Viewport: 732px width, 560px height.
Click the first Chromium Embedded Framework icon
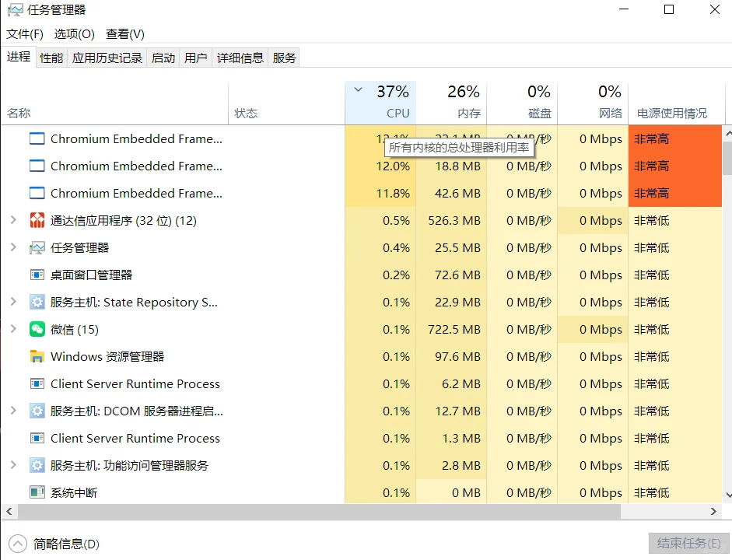(x=36, y=138)
